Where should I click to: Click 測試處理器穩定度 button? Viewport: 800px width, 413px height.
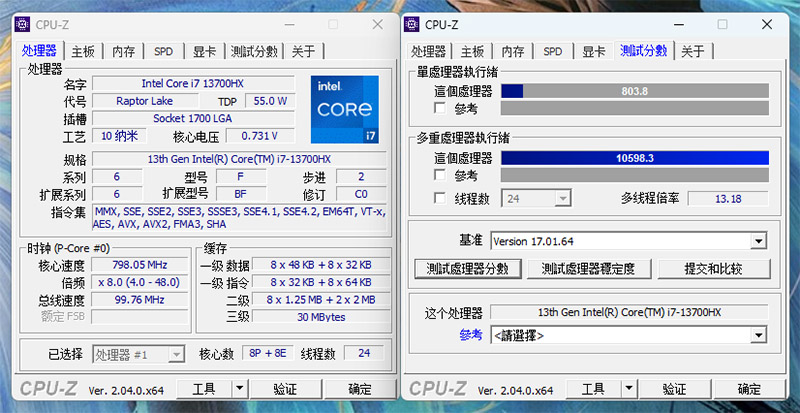(x=589, y=269)
